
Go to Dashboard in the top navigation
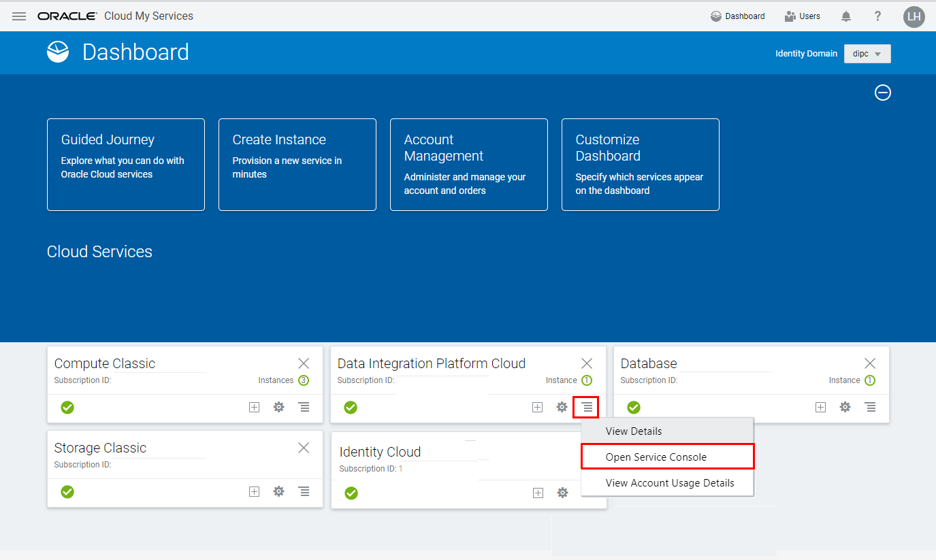(x=738, y=16)
